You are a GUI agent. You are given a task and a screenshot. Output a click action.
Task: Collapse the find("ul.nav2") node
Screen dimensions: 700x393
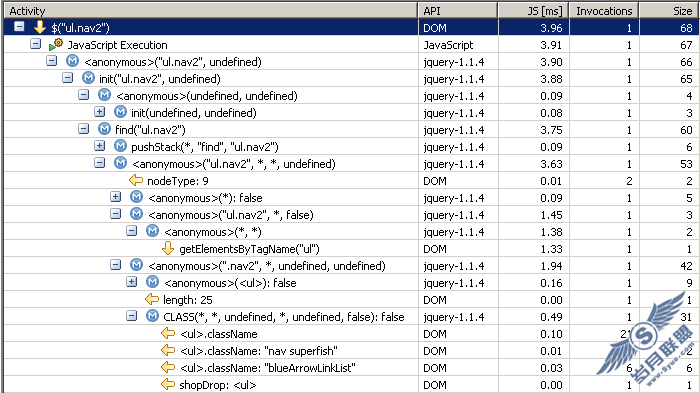click(83, 129)
